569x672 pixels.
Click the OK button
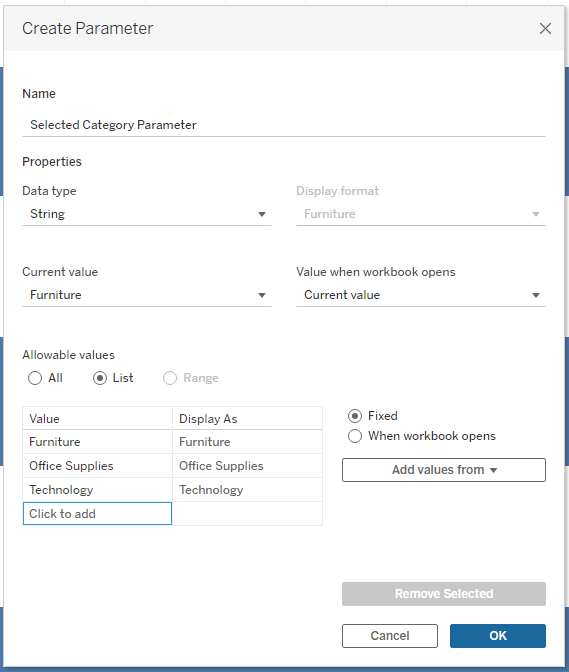coord(497,636)
